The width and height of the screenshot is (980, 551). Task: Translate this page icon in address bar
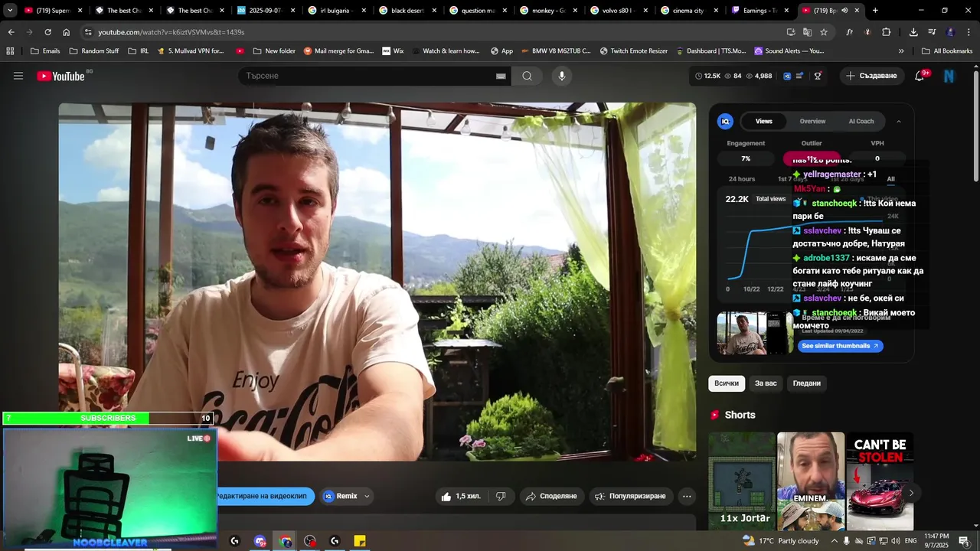coord(807,32)
